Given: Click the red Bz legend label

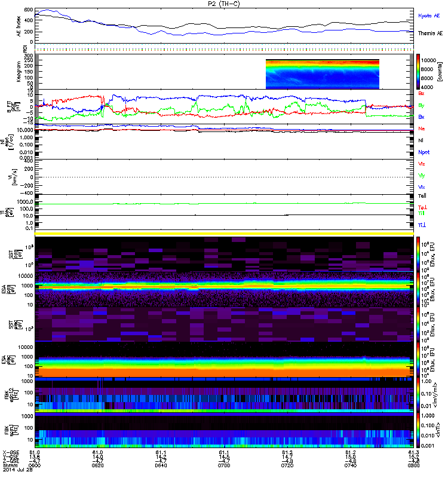Looking at the screenshot, I should coord(421,93).
